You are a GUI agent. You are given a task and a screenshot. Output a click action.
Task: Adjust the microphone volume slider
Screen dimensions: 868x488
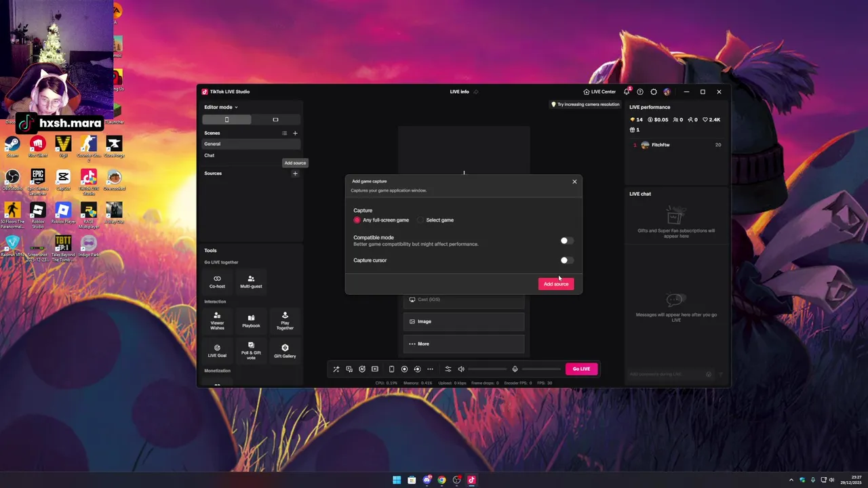(x=540, y=369)
